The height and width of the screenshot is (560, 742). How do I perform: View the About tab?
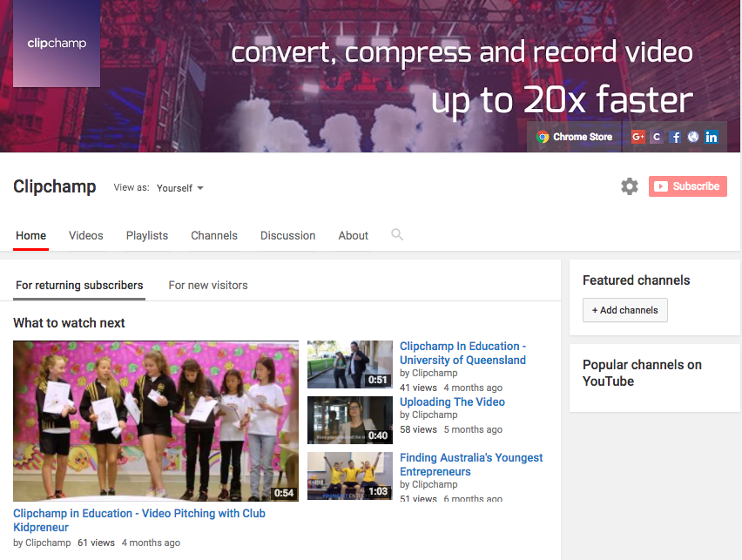click(x=353, y=236)
